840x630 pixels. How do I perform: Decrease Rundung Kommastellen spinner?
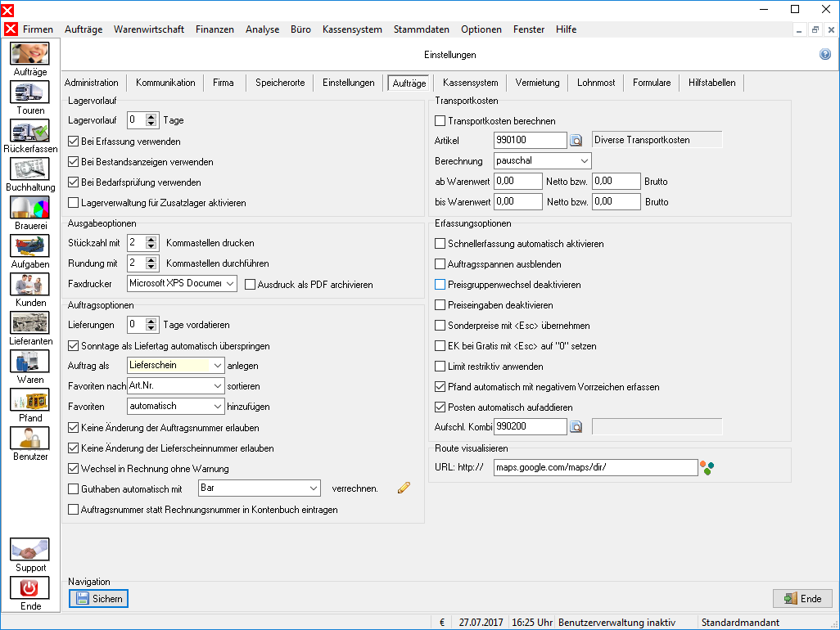[151, 267]
